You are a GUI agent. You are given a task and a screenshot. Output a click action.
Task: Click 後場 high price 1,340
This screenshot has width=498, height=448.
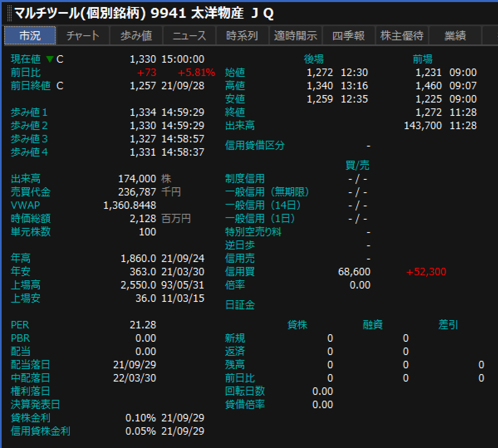pyautogui.click(x=320, y=86)
